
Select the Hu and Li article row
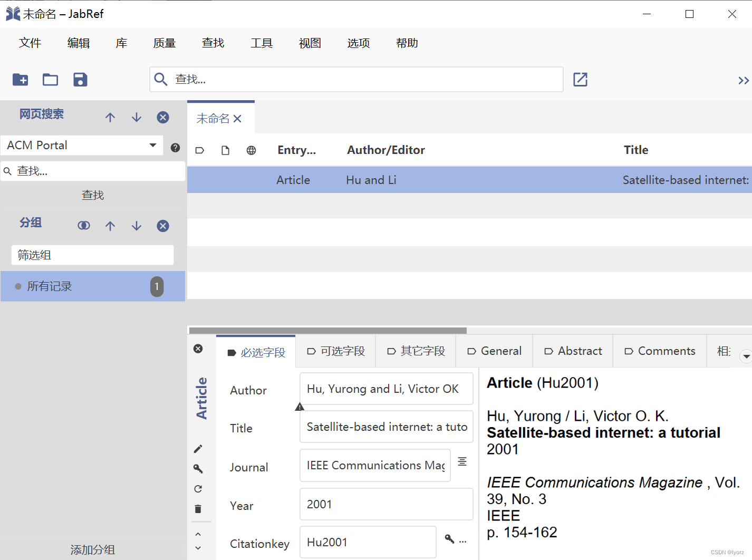point(469,180)
